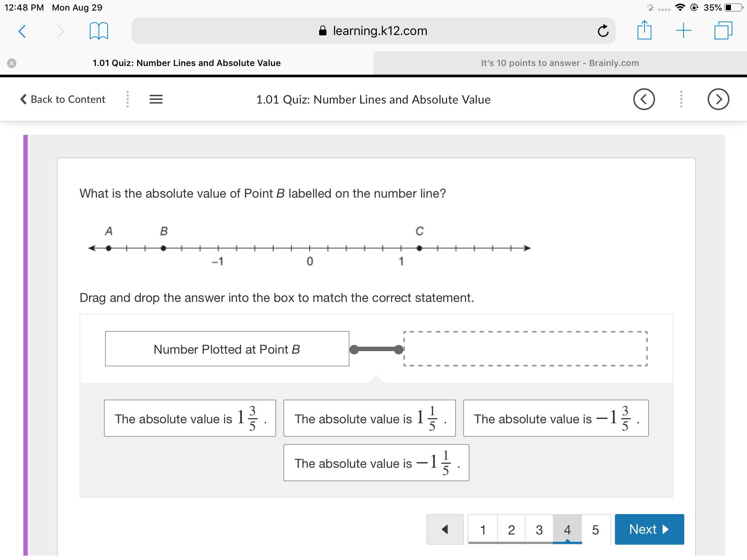Click the previous question triangle button

(x=445, y=529)
